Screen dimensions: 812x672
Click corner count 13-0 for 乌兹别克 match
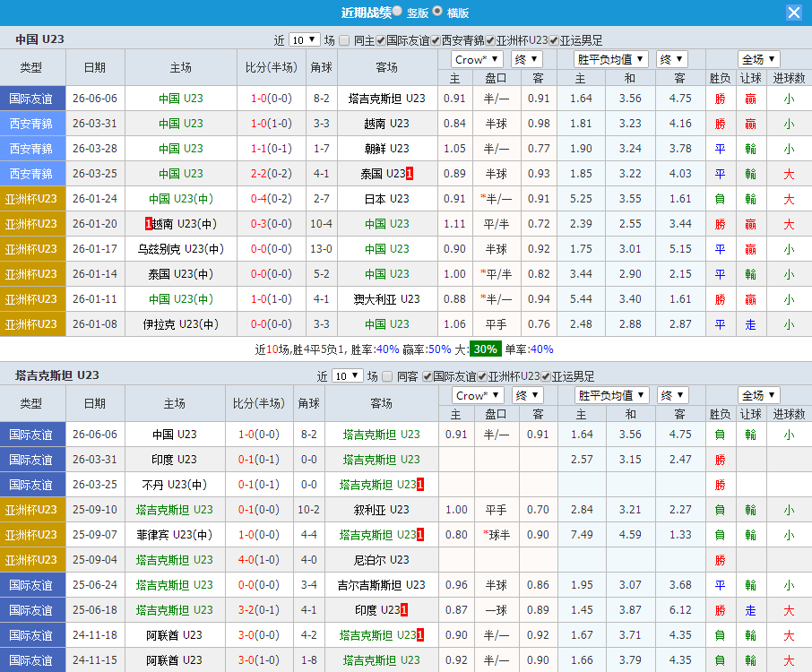(x=321, y=249)
